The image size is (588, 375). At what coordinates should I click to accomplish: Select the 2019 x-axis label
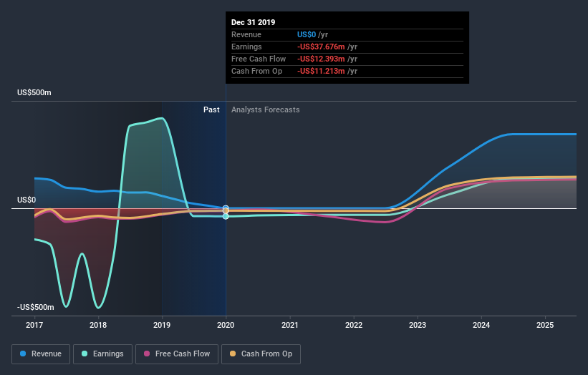pyautogui.click(x=162, y=325)
